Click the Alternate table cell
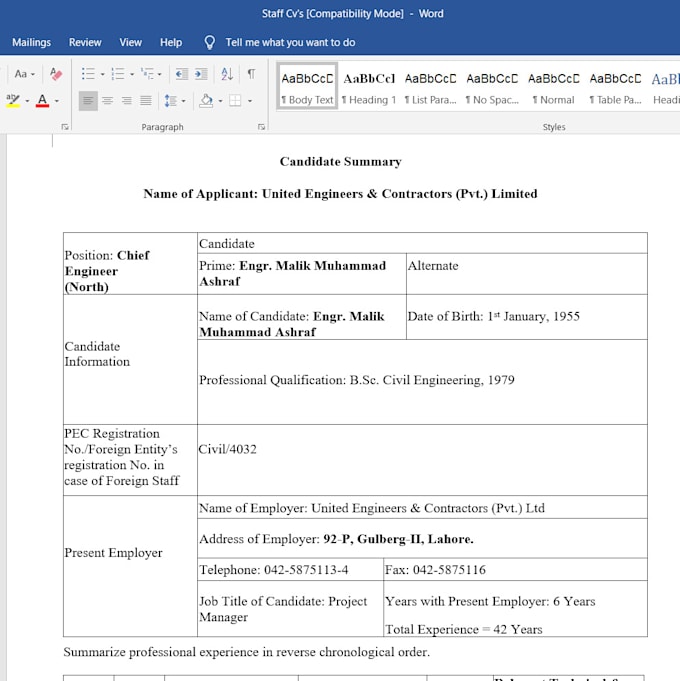The image size is (680, 681). click(527, 274)
